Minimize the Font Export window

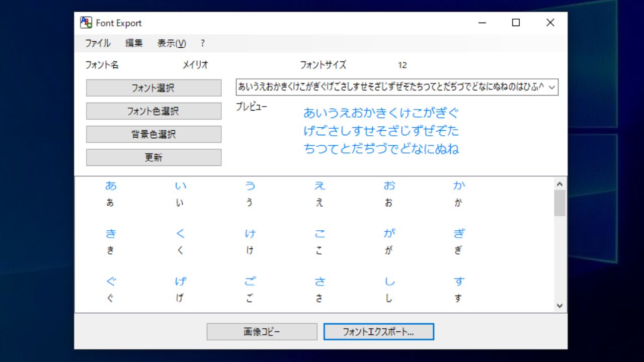tap(482, 23)
